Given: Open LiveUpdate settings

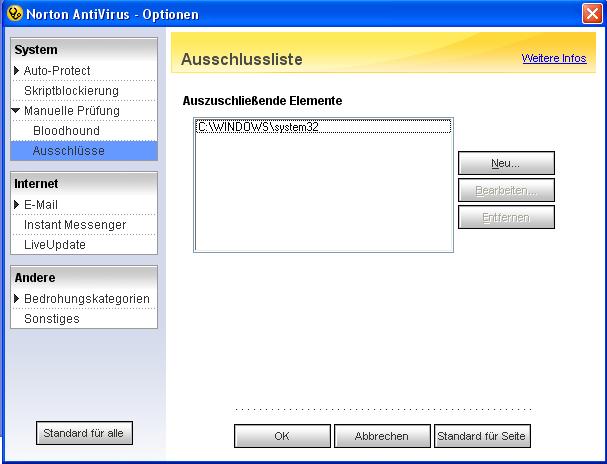Looking at the screenshot, I should click(55, 245).
